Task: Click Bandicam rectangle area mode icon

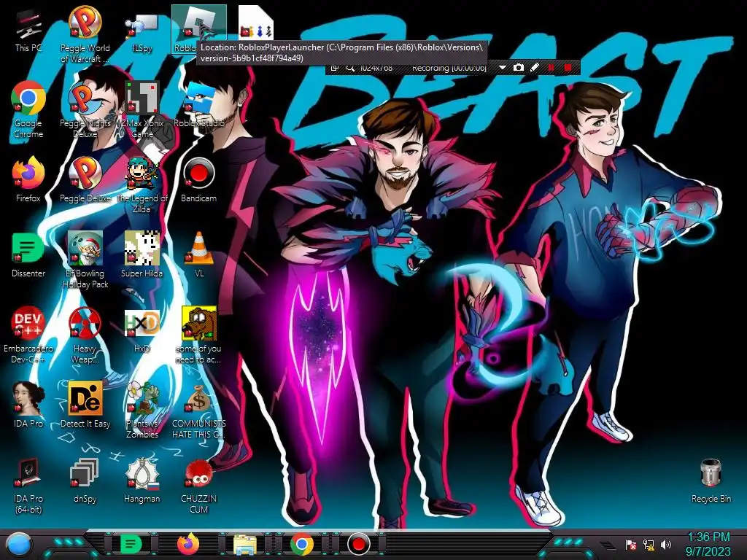Action: [x=334, y=68]
